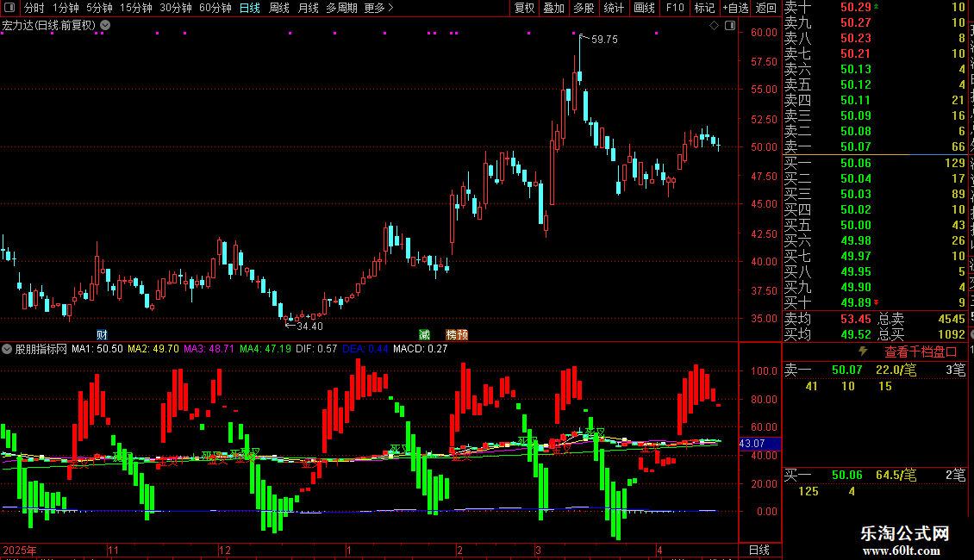Open the 多股 multi-stock view
This screenshot has height=560, width=974.
pos(584,8)
